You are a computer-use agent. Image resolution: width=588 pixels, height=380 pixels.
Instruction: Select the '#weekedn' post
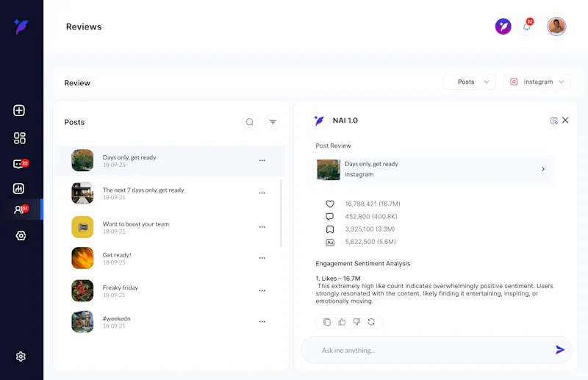click(x=170, y=321)
